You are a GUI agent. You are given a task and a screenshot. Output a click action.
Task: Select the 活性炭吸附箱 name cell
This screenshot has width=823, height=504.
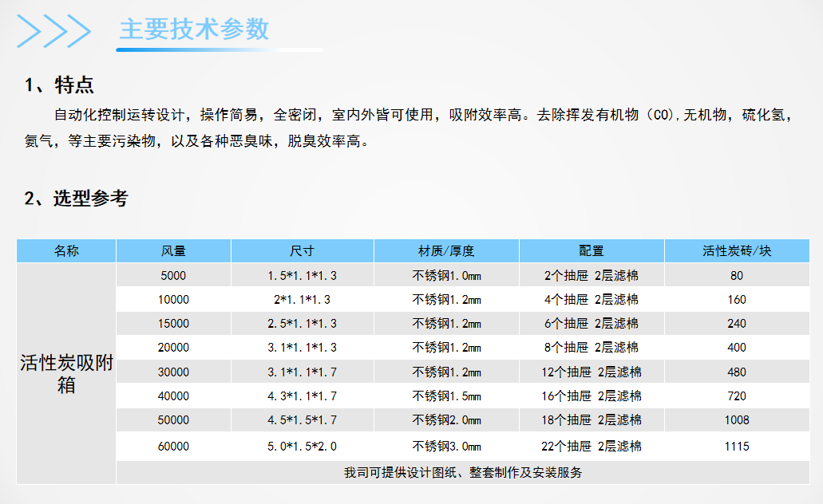coord(66,373)
